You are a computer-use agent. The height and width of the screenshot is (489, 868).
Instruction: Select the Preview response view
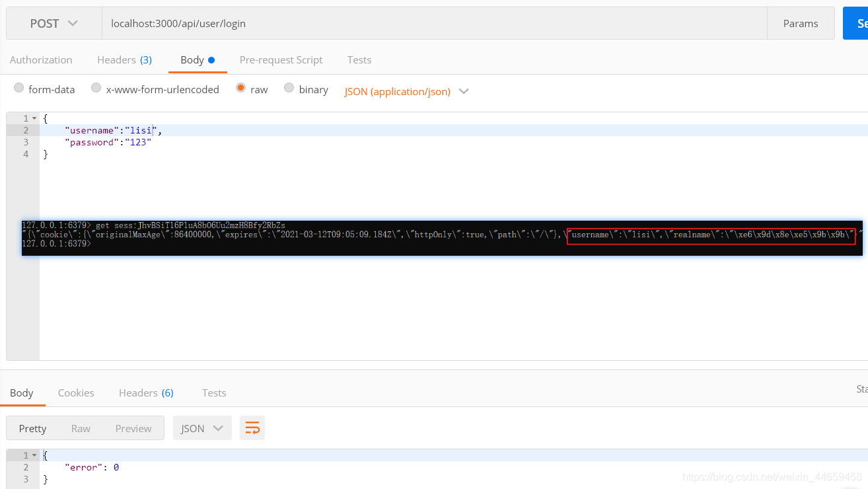tap(133, 428)
